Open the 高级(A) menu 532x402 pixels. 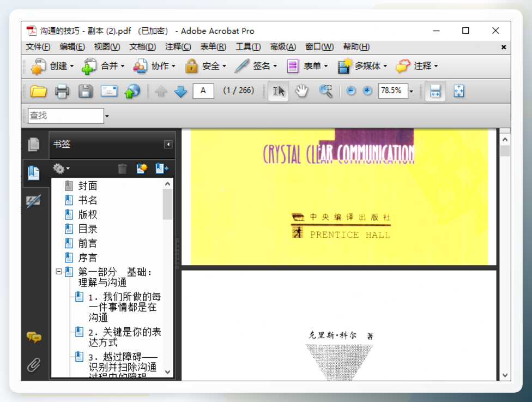[283, 47]
